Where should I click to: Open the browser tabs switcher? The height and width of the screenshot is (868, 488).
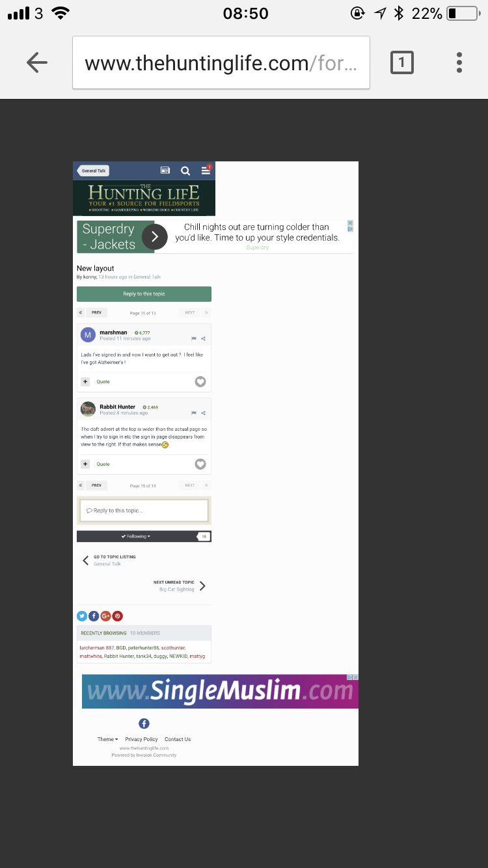[401, 62]
